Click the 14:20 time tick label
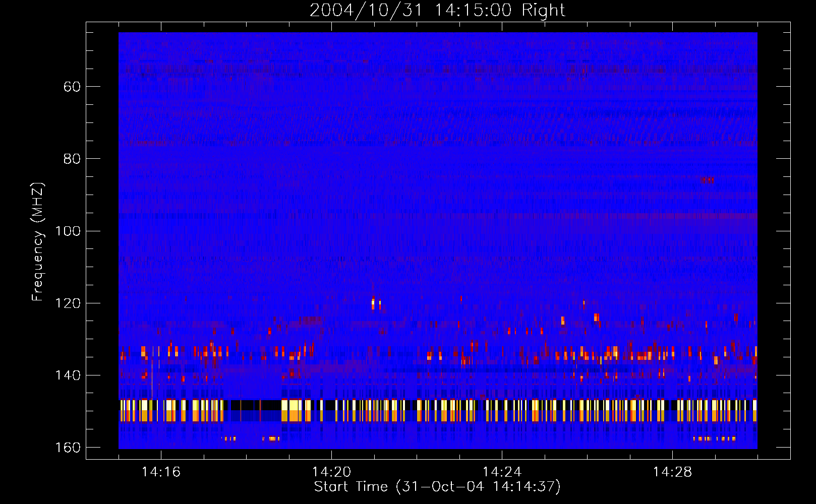The width and height of the screenshot is (816, 504). [x=331, y=472]
